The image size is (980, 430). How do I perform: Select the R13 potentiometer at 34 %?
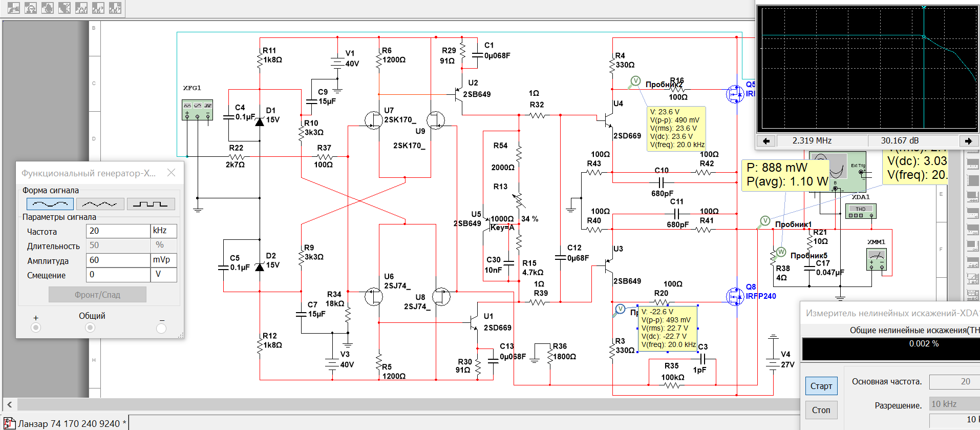(x=519, y=200)
